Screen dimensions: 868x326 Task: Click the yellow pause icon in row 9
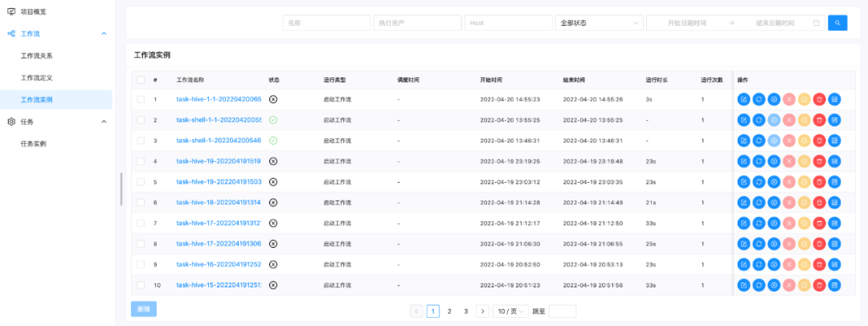(x=804, y=264)
